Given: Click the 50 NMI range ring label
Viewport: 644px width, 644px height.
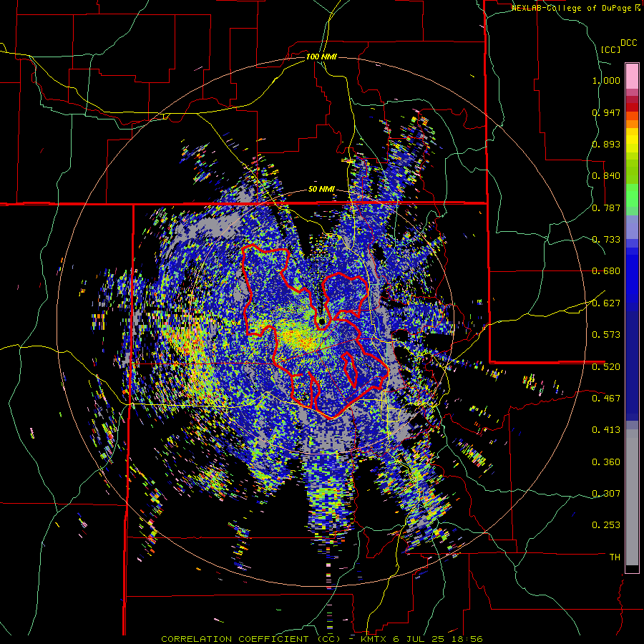Looking at the screenshot, I should click(321, 190).
